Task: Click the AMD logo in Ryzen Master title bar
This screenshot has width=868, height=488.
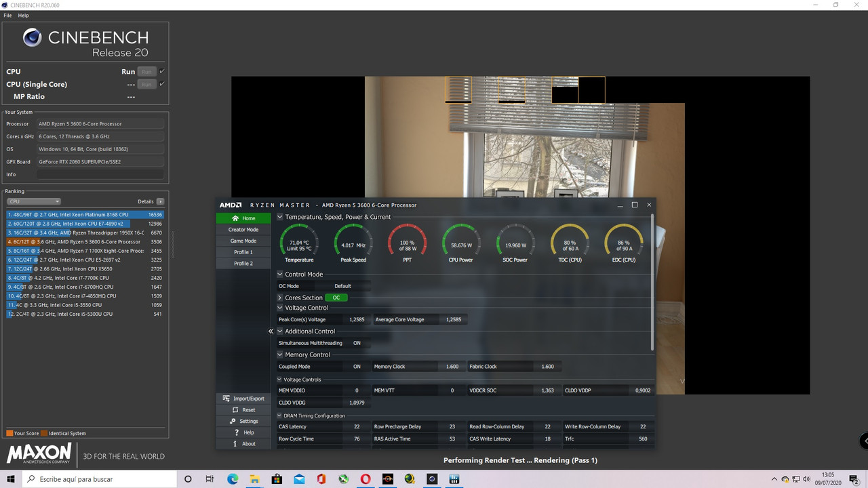Action: 231,205
